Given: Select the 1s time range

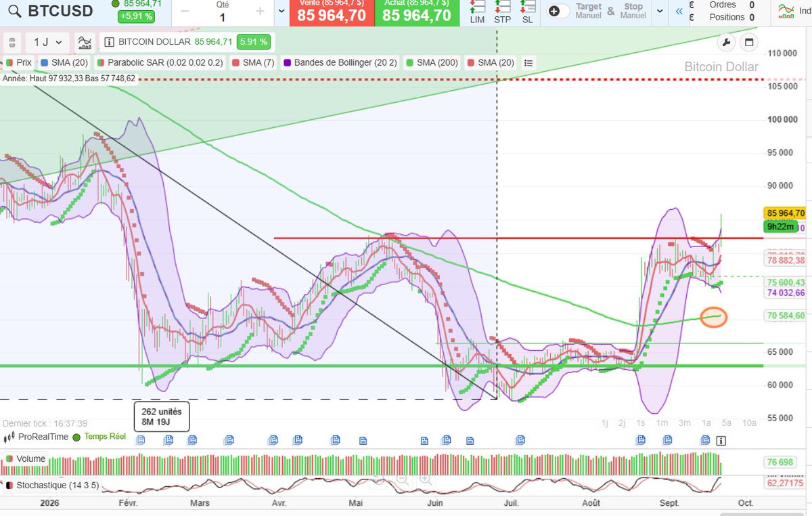Looking at the screenshot, I should click(641, 423).
